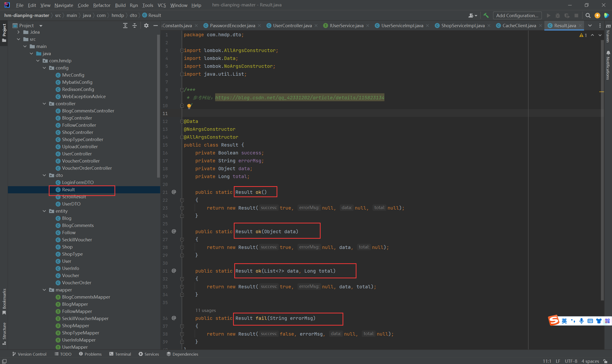The height and width of the screenshot is (364, 612).
Task: Open the Notifications side panel
Action: click(x=608, y=65)
